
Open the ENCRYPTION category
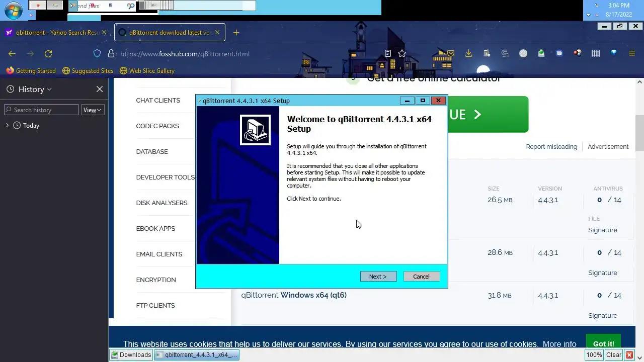[x=156, y=280]
